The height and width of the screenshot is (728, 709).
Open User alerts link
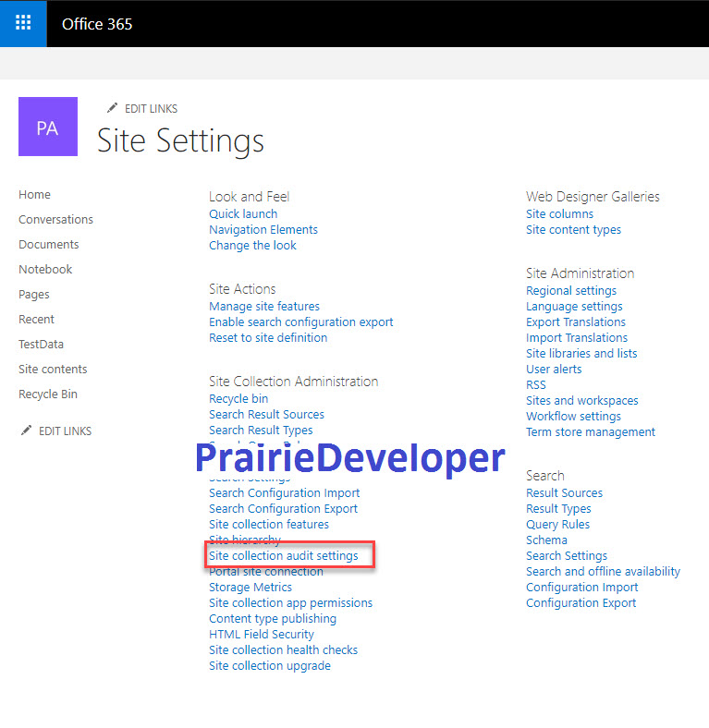554,370
